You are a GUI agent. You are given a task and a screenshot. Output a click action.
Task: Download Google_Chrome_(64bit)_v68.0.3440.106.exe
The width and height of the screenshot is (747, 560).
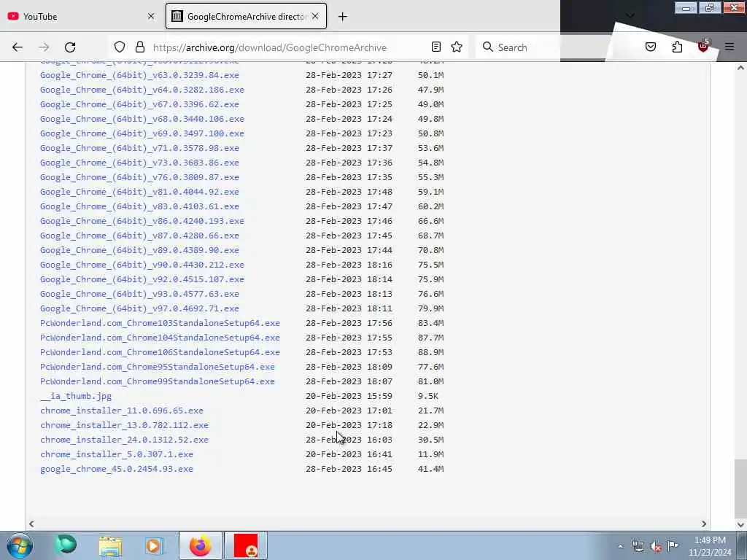click(142, 119)
